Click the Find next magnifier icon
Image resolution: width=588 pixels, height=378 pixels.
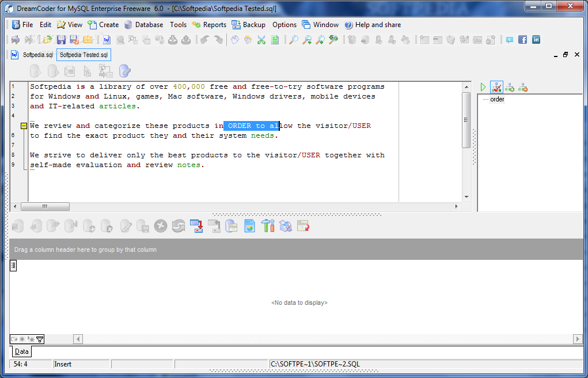tap(307, 39)
